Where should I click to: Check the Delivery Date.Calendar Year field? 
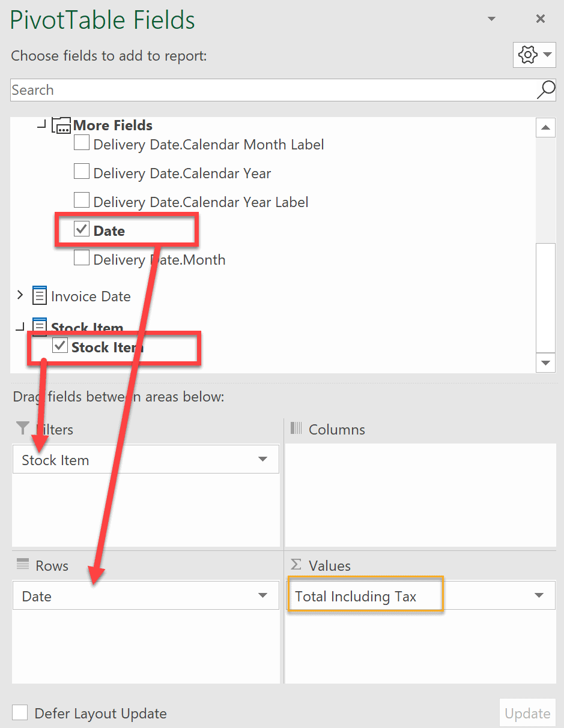click(x=82, y=172)
